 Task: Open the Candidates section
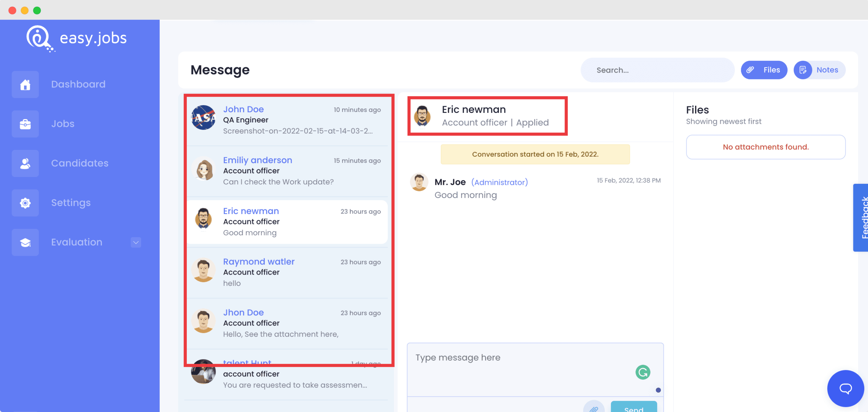point(80,163)
